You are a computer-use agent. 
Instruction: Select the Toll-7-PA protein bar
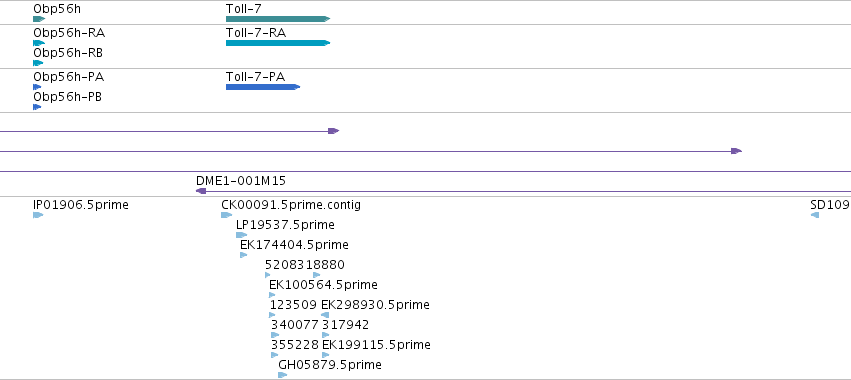click(x=263, y=87)
